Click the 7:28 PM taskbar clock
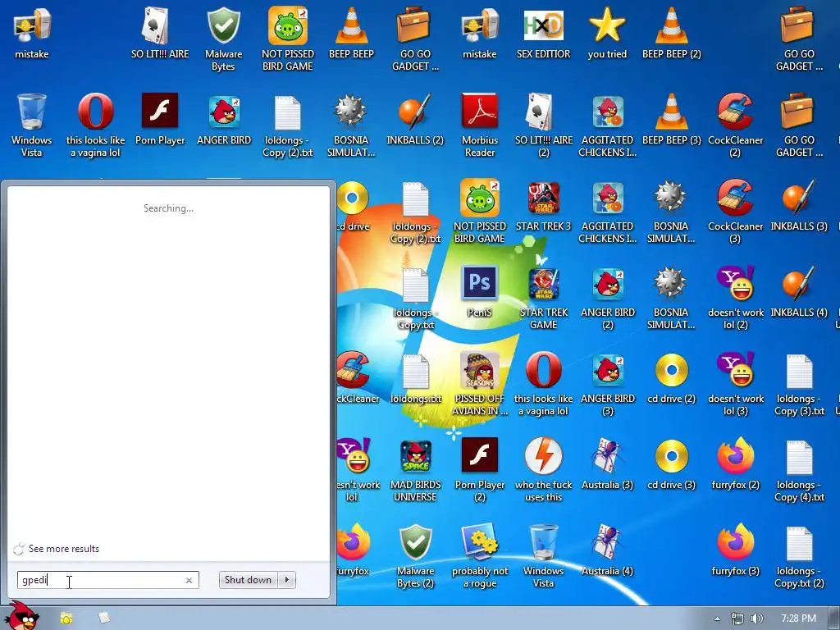The height and width of the screenshot is (630, 840). 798,619
